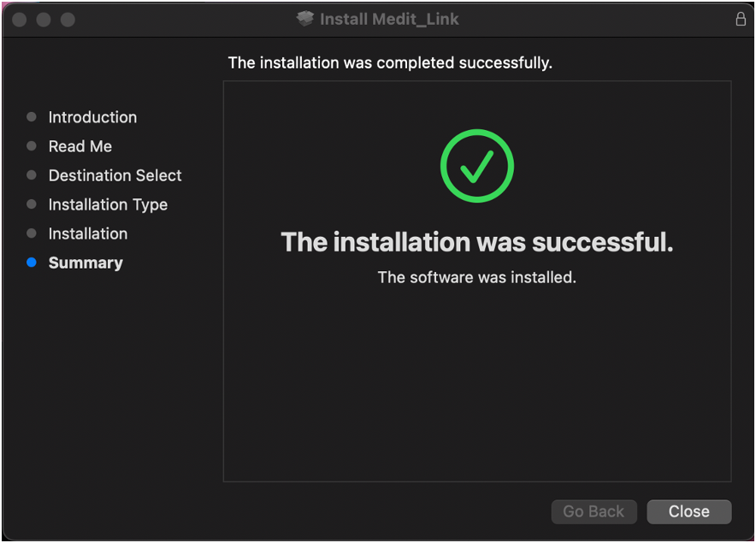The height and width of the screenshot is (543, 756).
Task: Click the blue Summary step bullet
Action: coord(32,263)
